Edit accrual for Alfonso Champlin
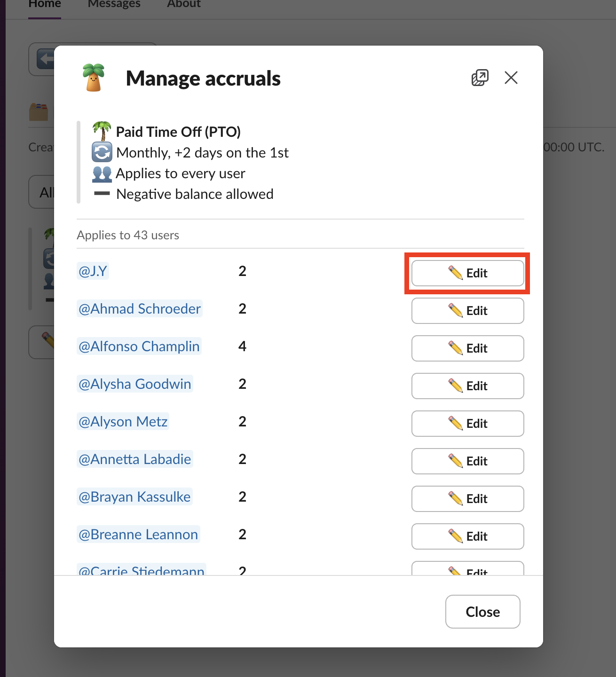This screenshot has height=677, width=616. pos(467,348)
